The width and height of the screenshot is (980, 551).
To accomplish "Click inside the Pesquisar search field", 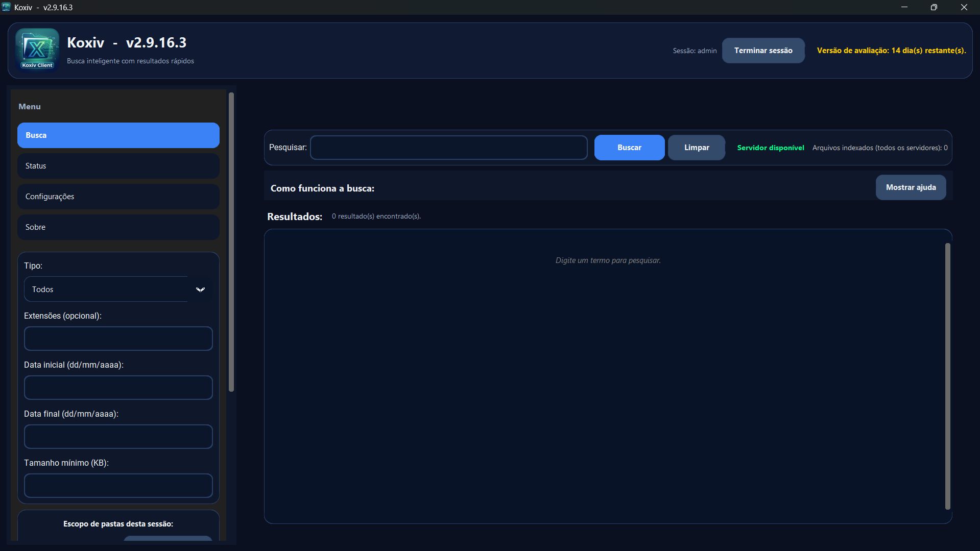I will coord(448,147).
